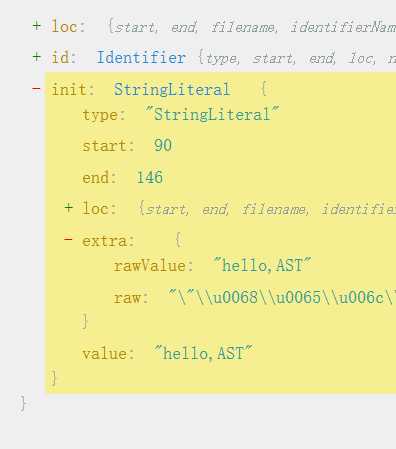
Task: Click the top loc node's collapsed preview
Action: [x=252, y=27]
